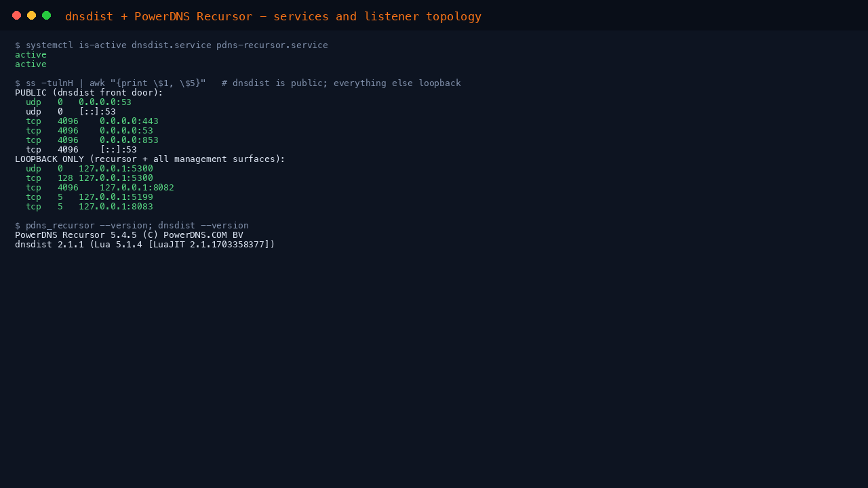The height and width of the screenshot is (488, 868).
Task: Click the tcp 0.0.0.0:53 listener row
Action: click(x=90, y=131)
